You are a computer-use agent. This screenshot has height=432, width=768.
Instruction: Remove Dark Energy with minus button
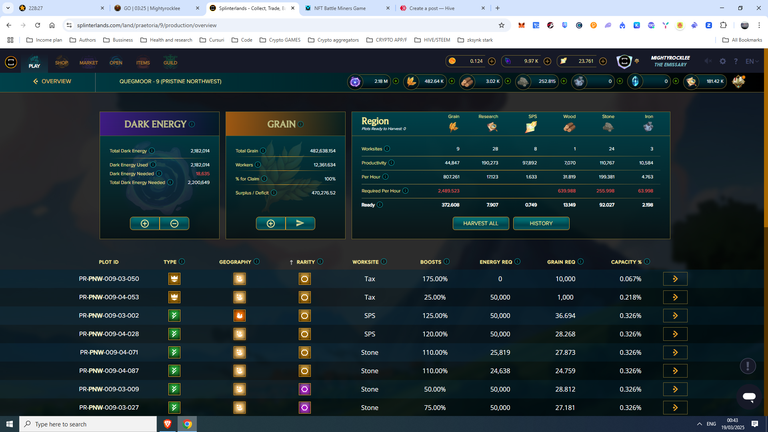174,223
